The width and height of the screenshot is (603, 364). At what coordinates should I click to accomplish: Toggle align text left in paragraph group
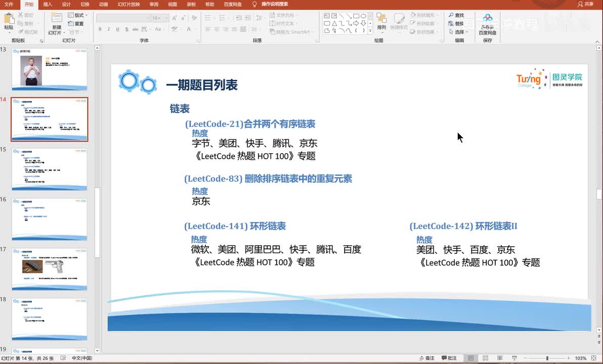208,29
